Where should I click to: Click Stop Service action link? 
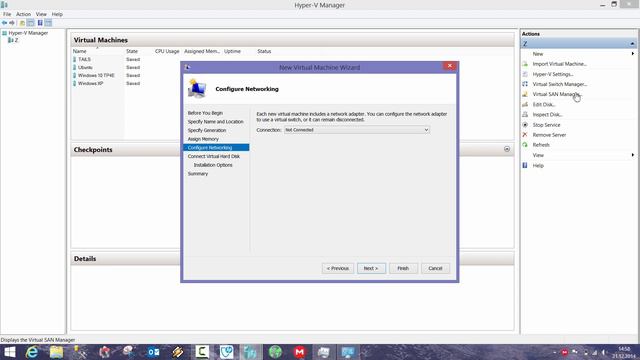(x=547, y=125)
